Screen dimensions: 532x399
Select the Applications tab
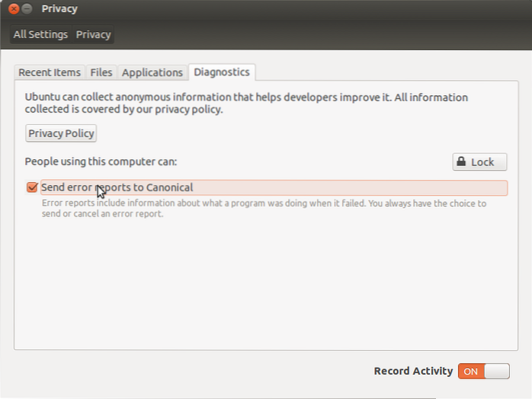[152, 72]
